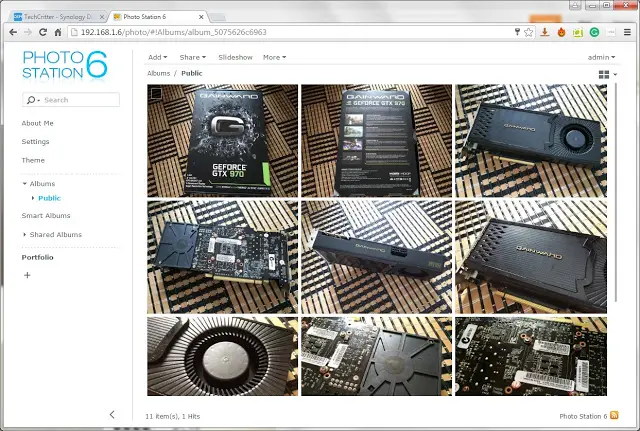Click the Photo Station 6 footer link

coord(583,416)
